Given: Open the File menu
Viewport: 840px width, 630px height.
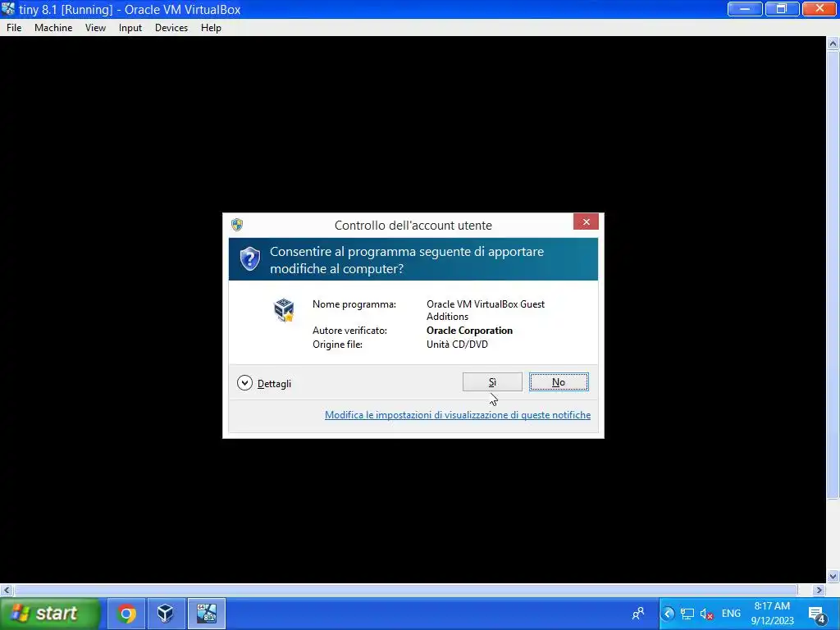Looking at the screenshot, I should tap(14, 27).
